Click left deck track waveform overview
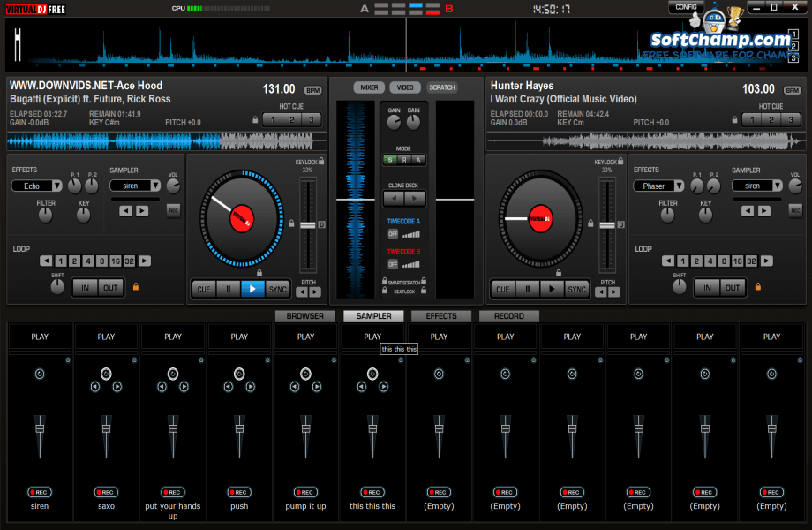 166,141
